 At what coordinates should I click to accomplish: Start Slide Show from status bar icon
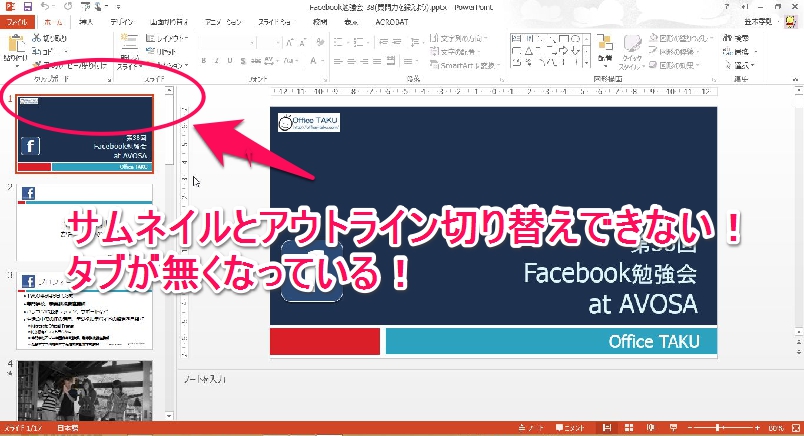click(673, 428)
